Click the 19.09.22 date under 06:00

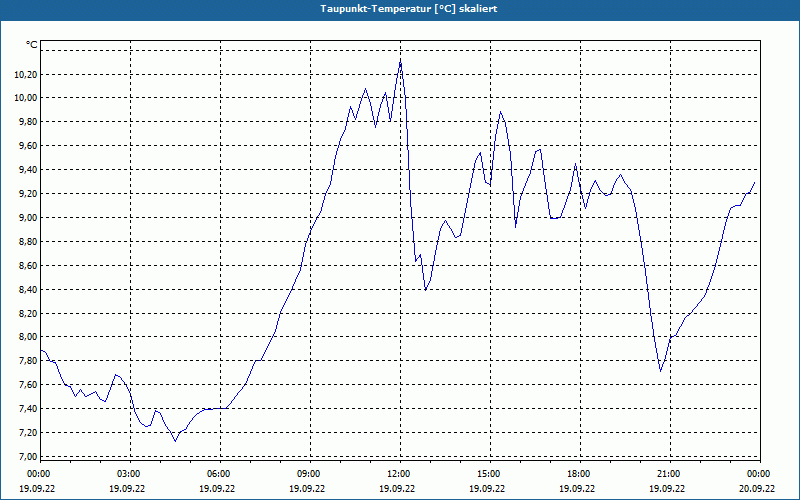[x=217, y=488]
